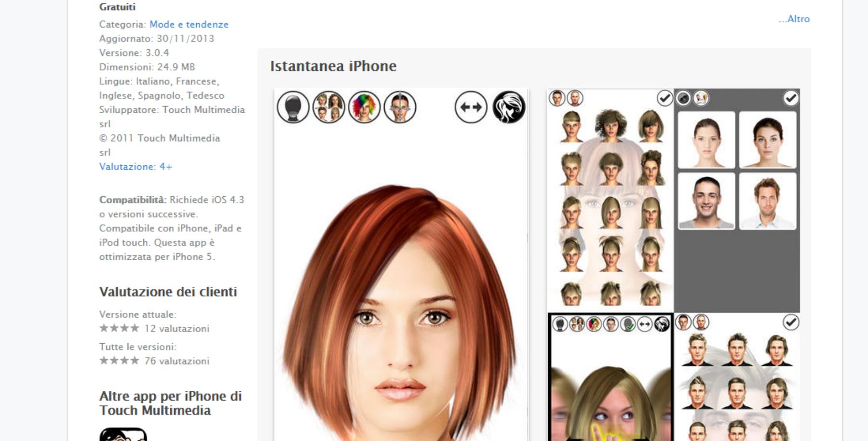Click the 76 valutazioni count
This screenshot has width=868, height=441.
[x=177, y=361]
